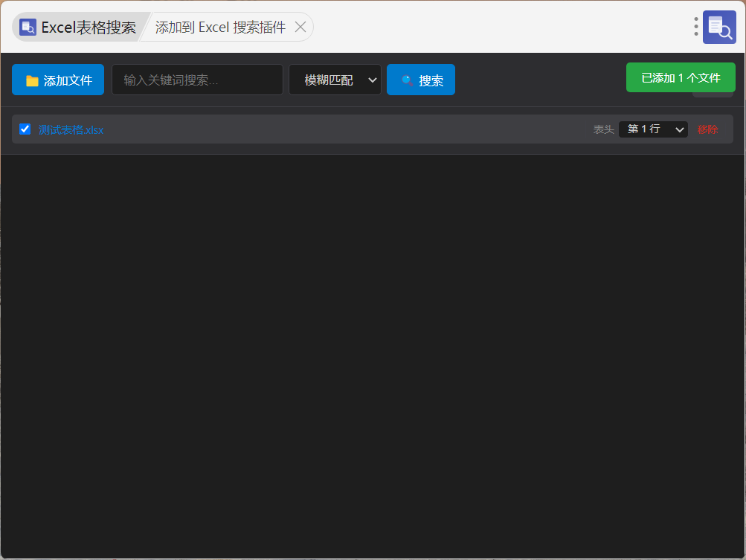Click the Excel表格搜索 logo icon in the header
This screenshot has height=560, width=746.
[28, 27]
